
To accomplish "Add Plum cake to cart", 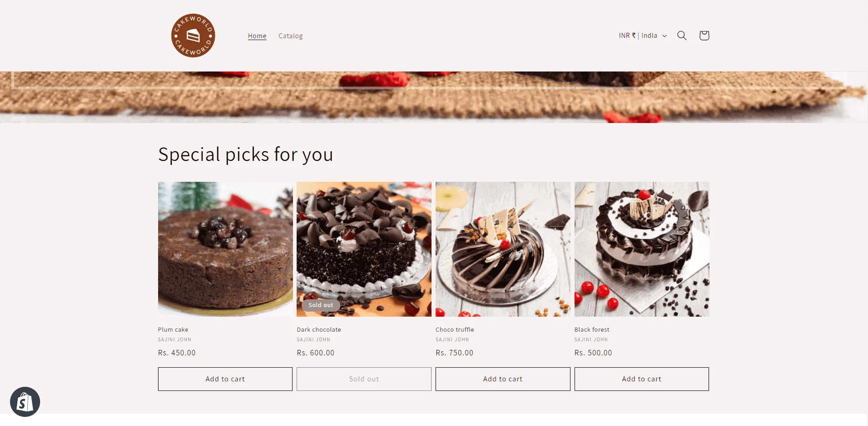I will tap(225, 379).
